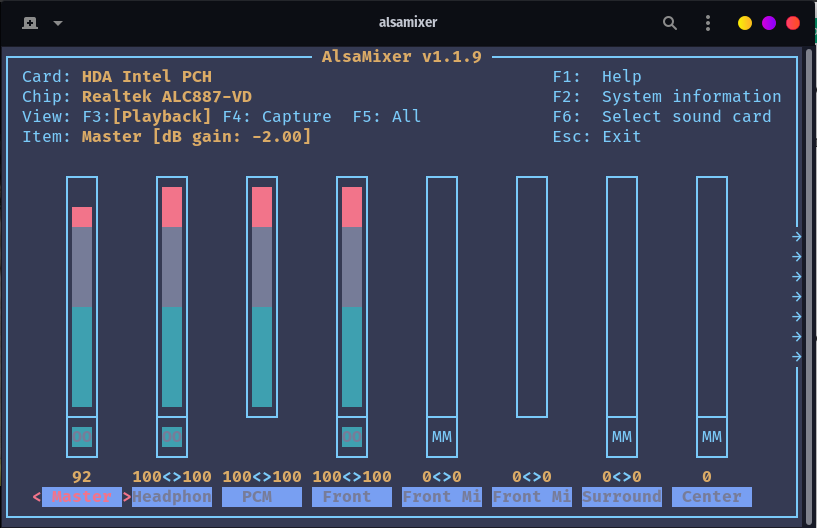The height and width of the screenshot is (528, 817).
Task: Click the terminal vertical scrollbar
Action: [x=809, y=287]
